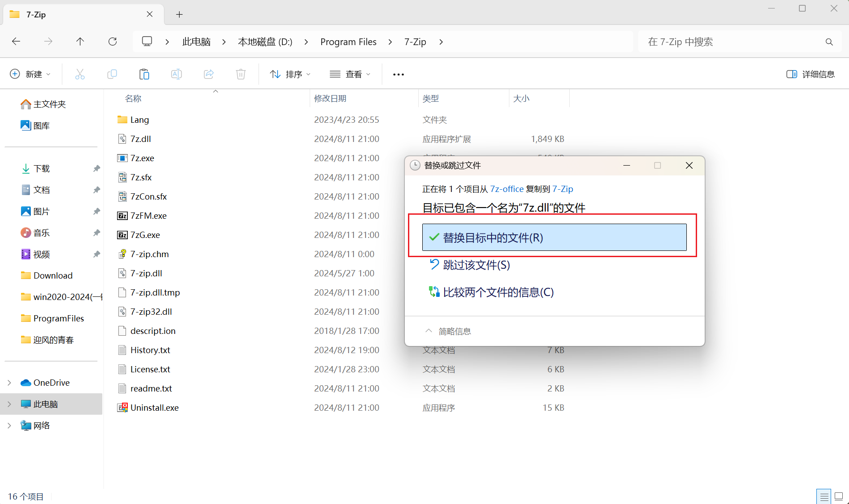Expand the 网络 tree node
The width and height of the screenshot is (849, 504).
9,425
